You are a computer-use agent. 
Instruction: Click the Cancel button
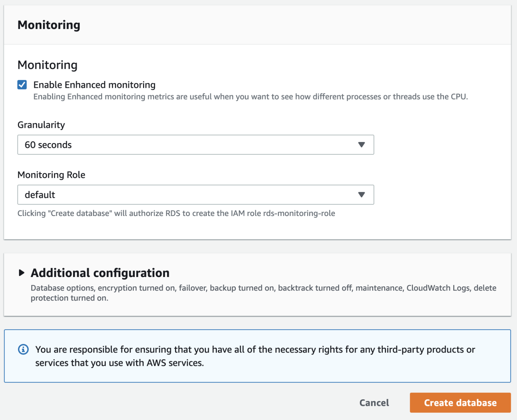coord(374,403)
